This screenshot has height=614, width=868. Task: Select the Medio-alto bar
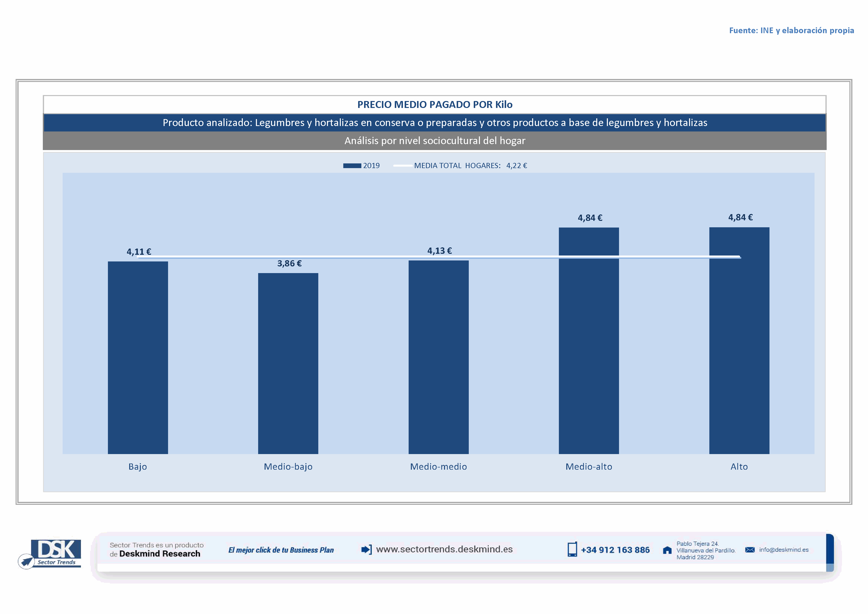(589, 340)
